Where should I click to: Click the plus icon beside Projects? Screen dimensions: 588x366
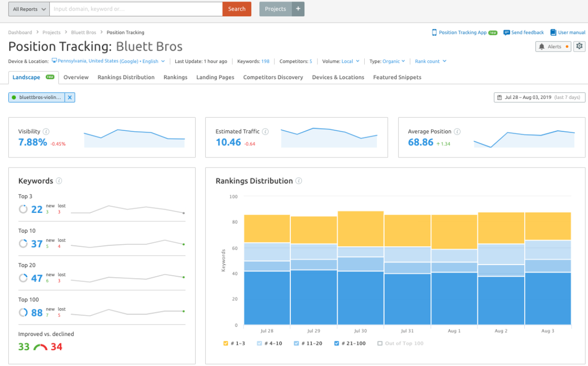(298, 9)
